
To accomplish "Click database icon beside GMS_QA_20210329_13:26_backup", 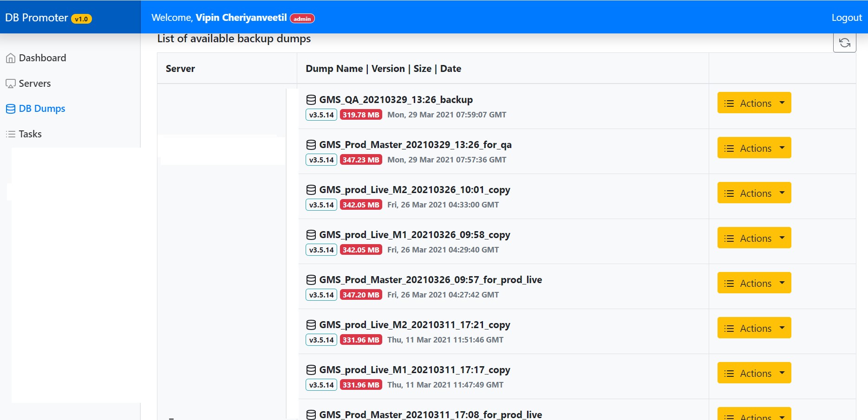I will [311, 100].
